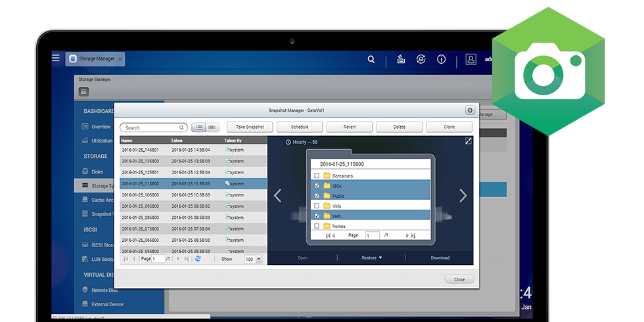The width and height of the screenshot is (644, 322).
Task: Click in the snapshot Search field
Action: click(x=154, y=127)
